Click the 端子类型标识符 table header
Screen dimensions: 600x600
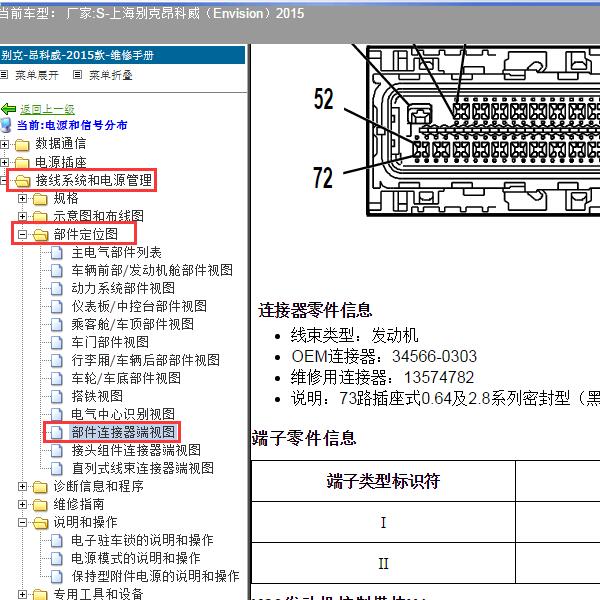pos(383,481)
